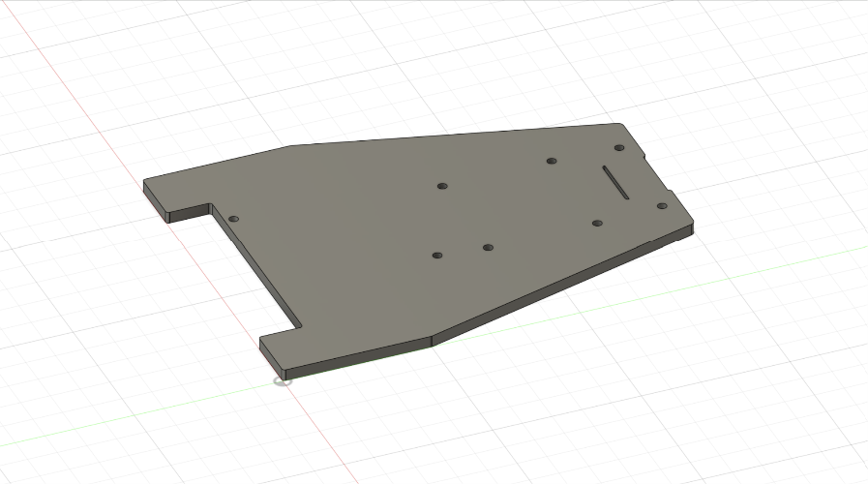Select the narrow elongated slot in the plate
Viewport: 868px width, 484px height.
615,182
